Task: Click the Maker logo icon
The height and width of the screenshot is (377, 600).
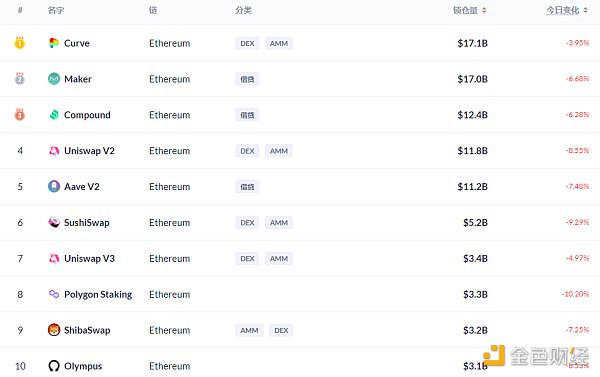Action: (x=54, y=79)
